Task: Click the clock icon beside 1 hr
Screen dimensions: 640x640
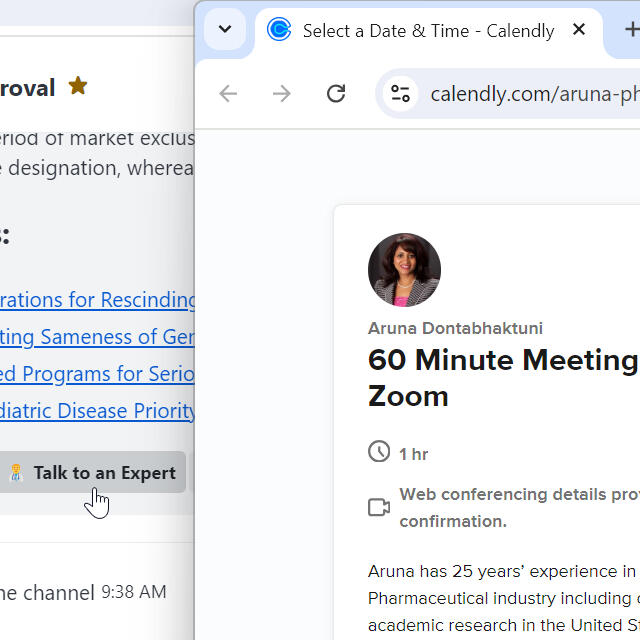Action: click(x=379, y=452)
